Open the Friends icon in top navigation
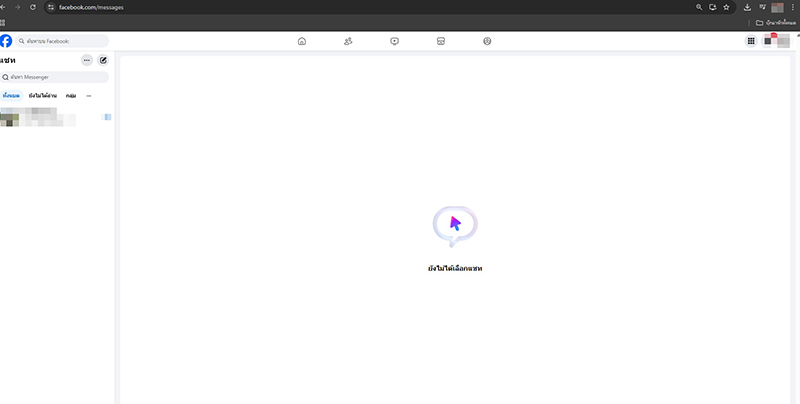The height and width of the screenshot is (404, 800). (x=348, y=41)
